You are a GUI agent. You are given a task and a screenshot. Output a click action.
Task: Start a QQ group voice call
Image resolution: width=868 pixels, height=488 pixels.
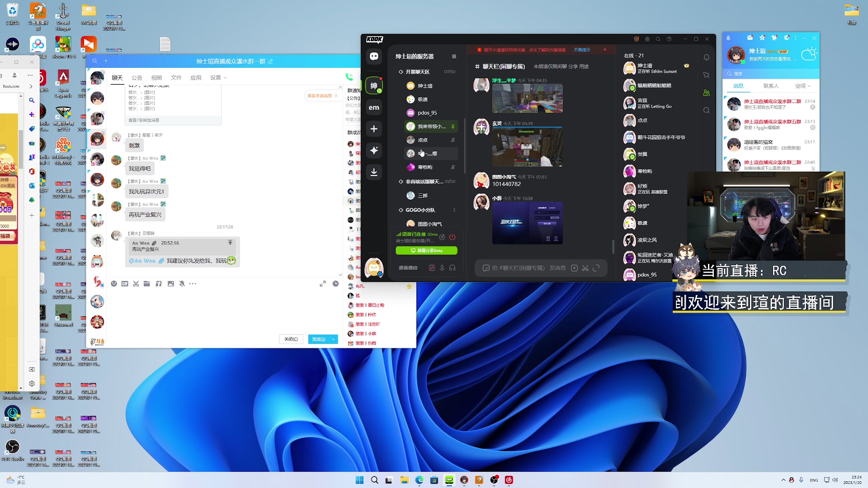pyautogui.click(x=349, y=77)
